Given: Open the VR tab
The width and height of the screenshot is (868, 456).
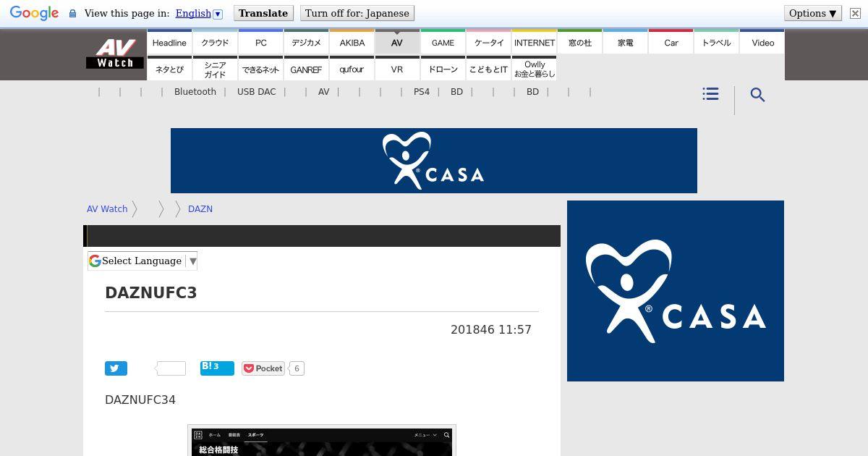Looking at the screenshot, I should tap(397, 69).
